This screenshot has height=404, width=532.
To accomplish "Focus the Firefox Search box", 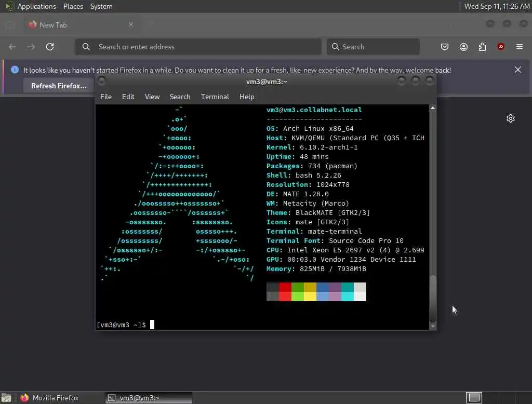I will pyautogui.click(x=373, y=47).
